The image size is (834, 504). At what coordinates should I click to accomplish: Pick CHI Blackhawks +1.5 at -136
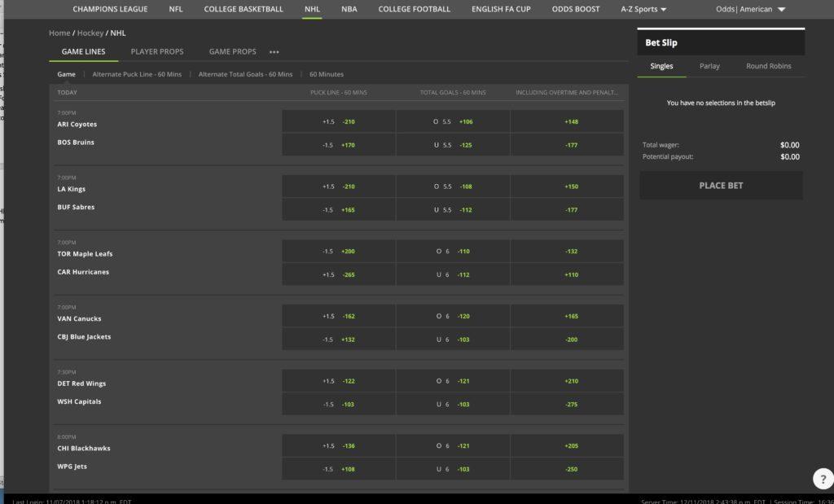tap(339, 446)
